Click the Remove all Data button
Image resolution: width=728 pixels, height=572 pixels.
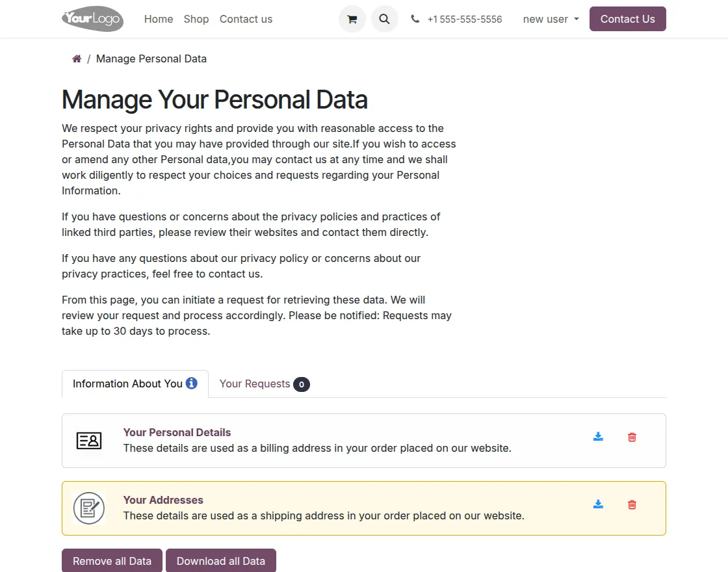pyautogui.click(x=112, y=560)
